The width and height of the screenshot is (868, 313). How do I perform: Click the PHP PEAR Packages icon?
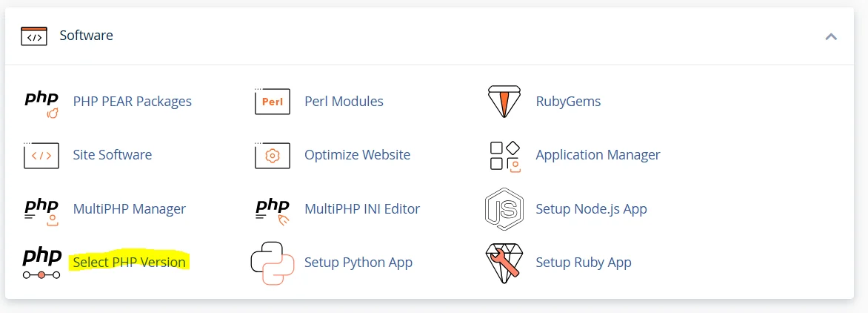pos(41,104)
